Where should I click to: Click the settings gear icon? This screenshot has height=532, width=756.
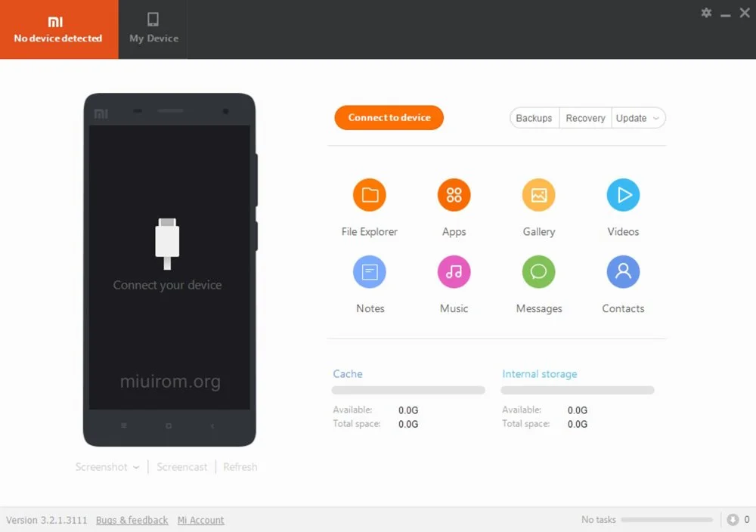[x=706, y=13]
